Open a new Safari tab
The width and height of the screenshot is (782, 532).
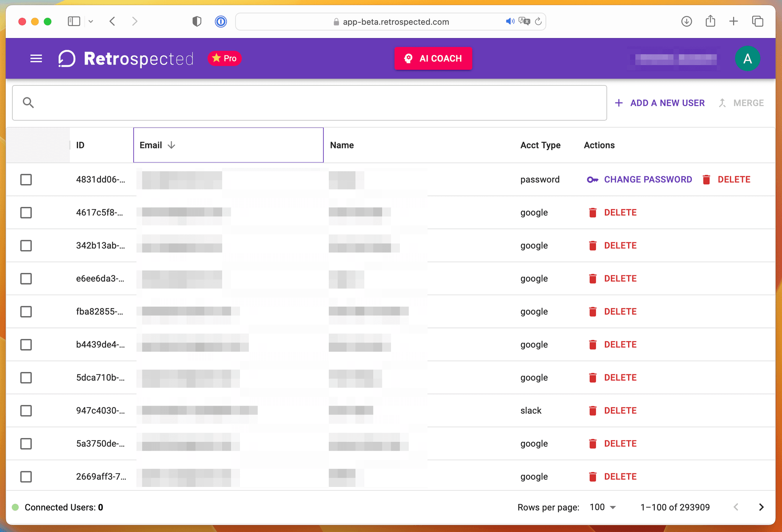[x=734, y=21]
